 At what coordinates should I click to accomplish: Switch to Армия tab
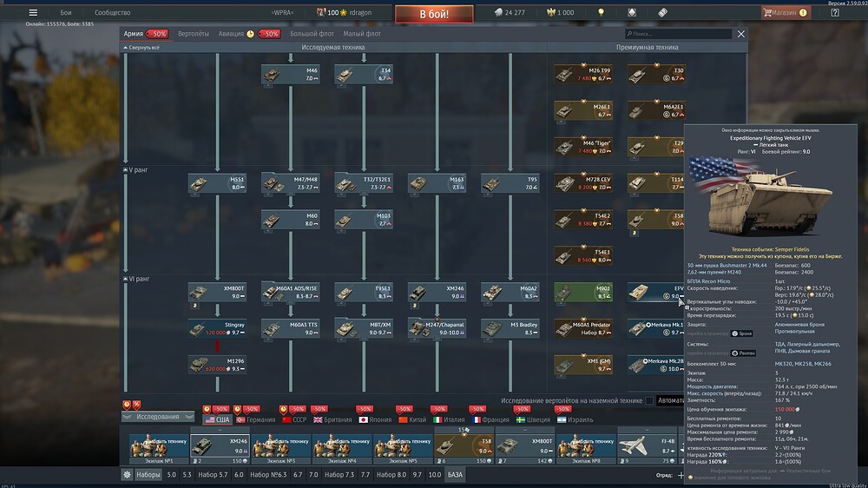coord(134,34)
